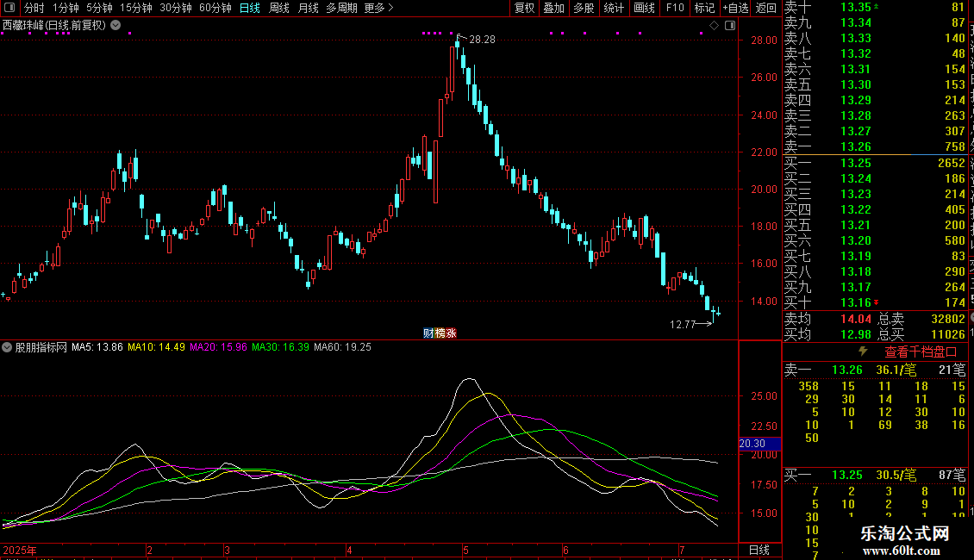Click the 财 tag below the chart
The image size is (974, 560).
click(x=428, y=333)
